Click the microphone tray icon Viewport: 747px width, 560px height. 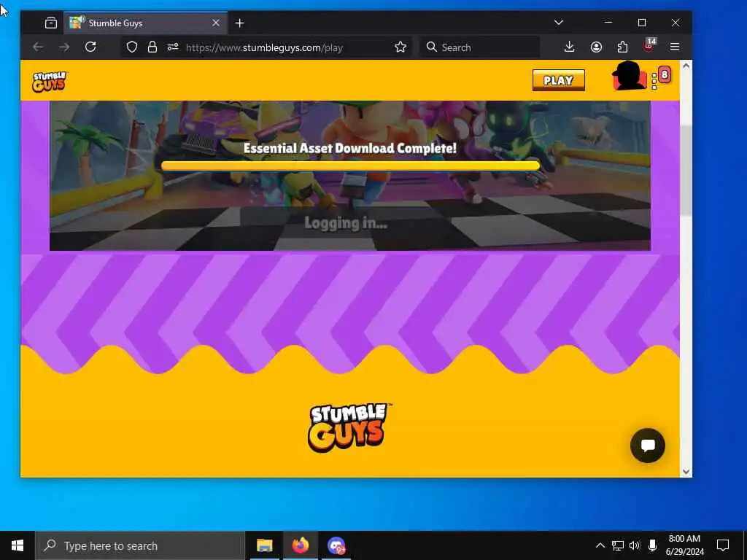pos(652,545)
